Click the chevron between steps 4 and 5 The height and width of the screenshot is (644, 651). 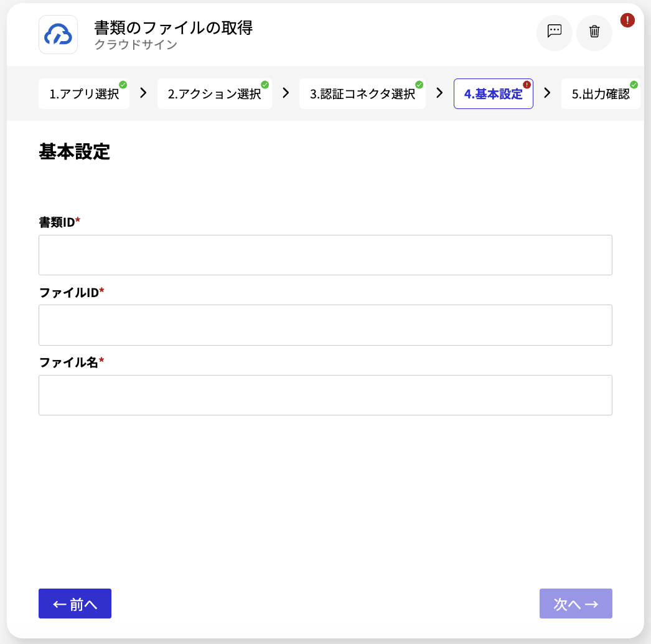pos(547,93)
